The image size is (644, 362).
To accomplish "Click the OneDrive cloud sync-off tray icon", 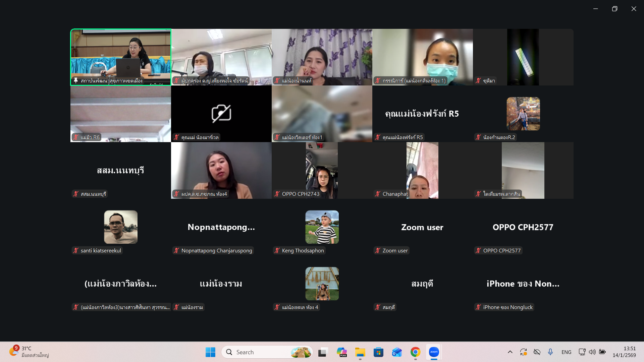I will [x=537, y=352].
